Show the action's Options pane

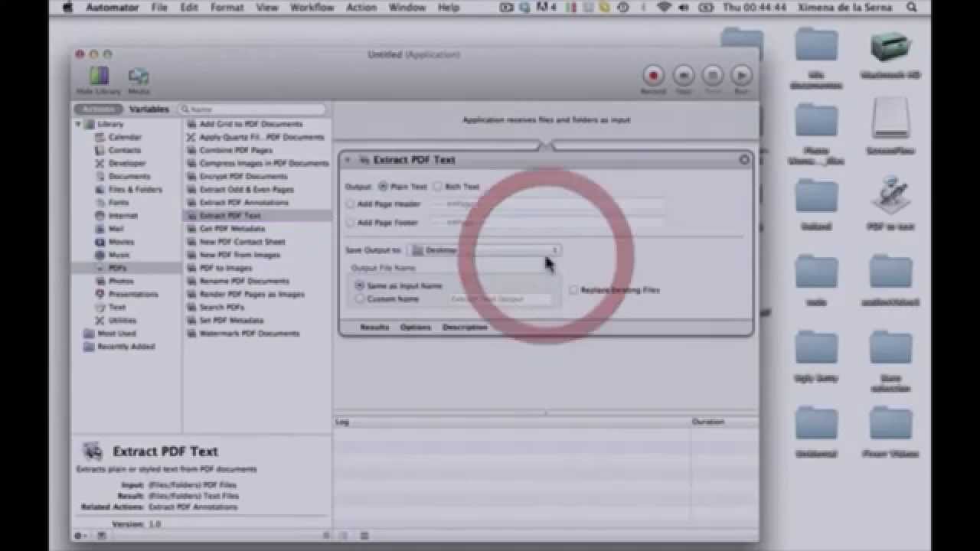pyautogui.click(x=416, y=327)
